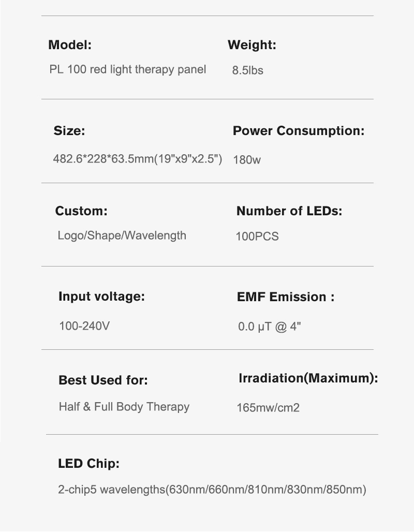Click the Custom: heading

pos(81,211)
